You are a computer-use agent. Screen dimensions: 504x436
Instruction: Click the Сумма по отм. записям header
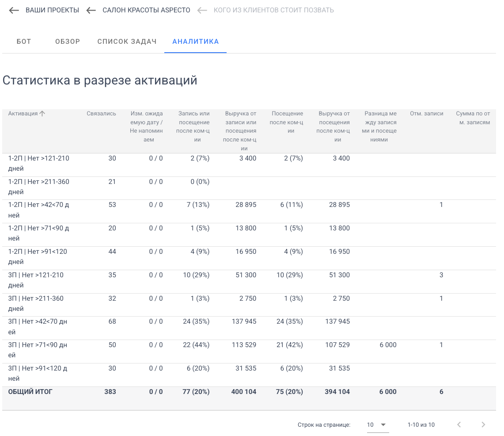(473, 118)
